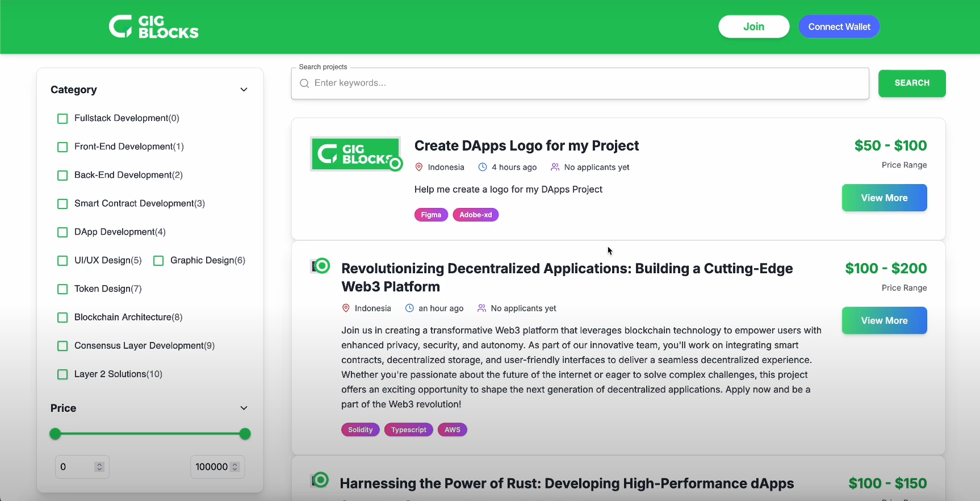Image resolution: width=980 pixels, height=501 pixels.
Task: Select the Solidity skill tag
Action: tap(360, 430)
